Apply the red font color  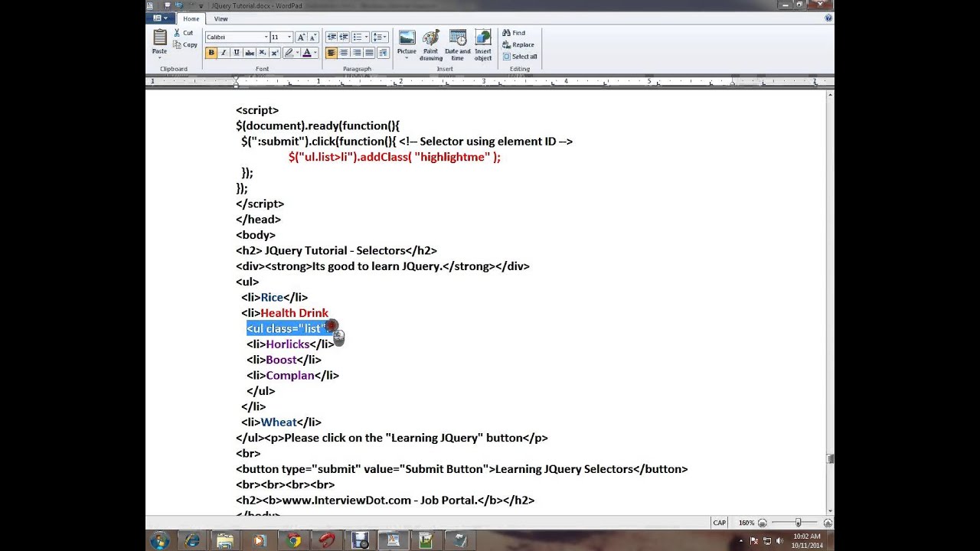(307, 53)
